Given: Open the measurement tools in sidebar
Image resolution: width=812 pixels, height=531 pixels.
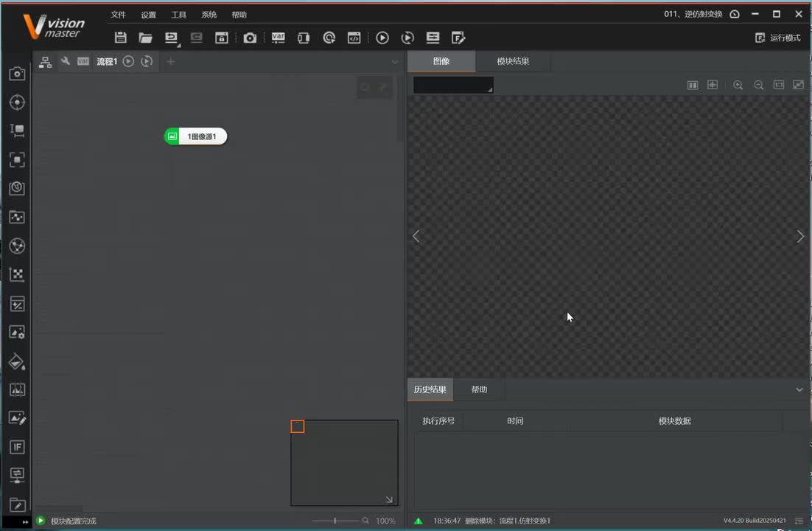Looking at the screenshot, I should (17, 131).
